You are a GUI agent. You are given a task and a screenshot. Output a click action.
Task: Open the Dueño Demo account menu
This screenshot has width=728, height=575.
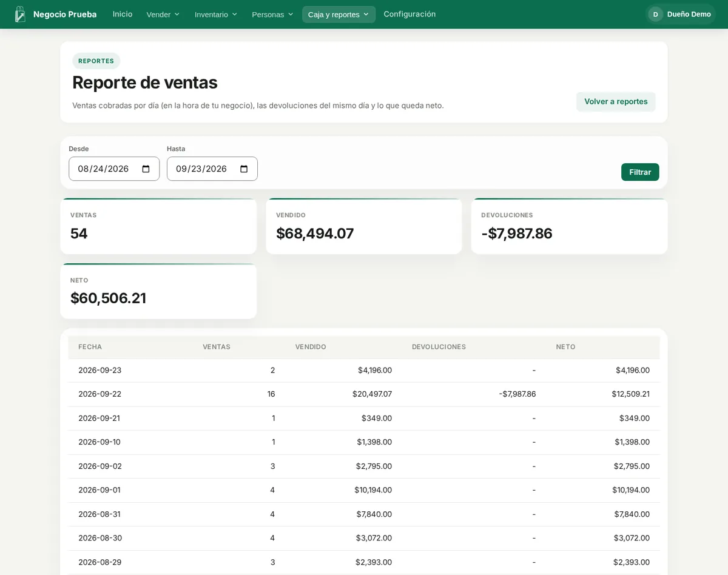coord(681,14)
